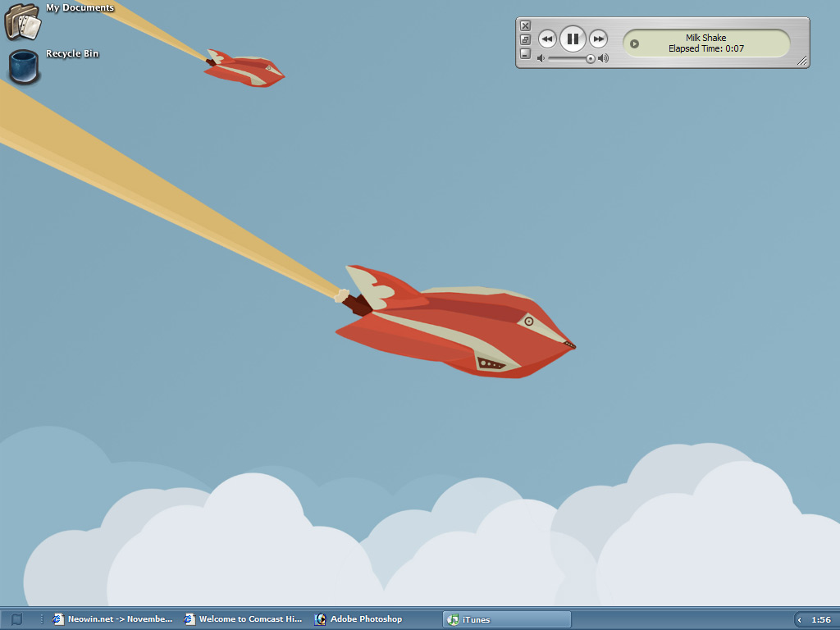Skip to previous track in iTunes
Viewport: 840px width, 630px height.
[x=547, y=39]
